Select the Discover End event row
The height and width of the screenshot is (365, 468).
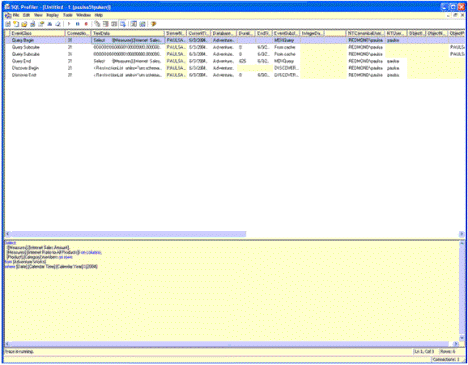click(x=235, y=75)
